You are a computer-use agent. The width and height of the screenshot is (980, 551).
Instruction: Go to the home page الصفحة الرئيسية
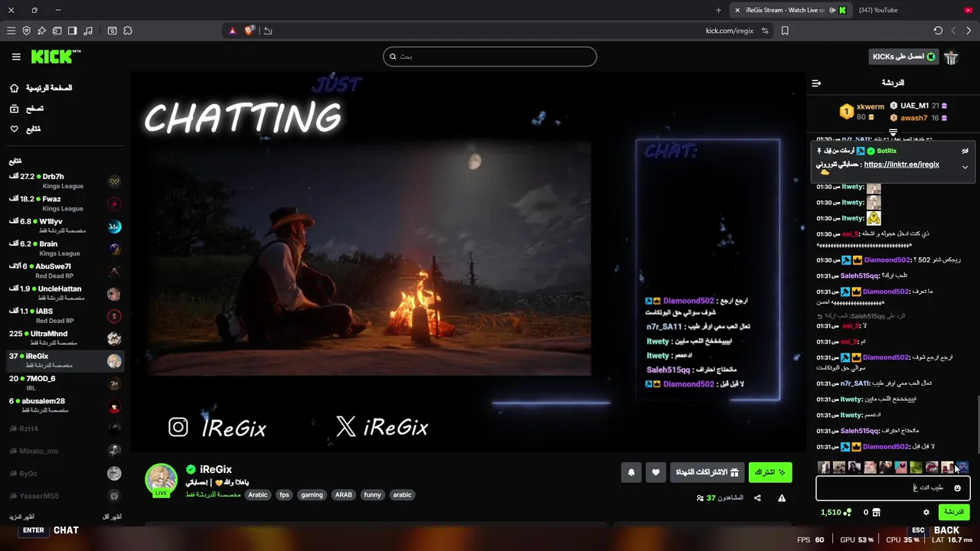[41, 88]
